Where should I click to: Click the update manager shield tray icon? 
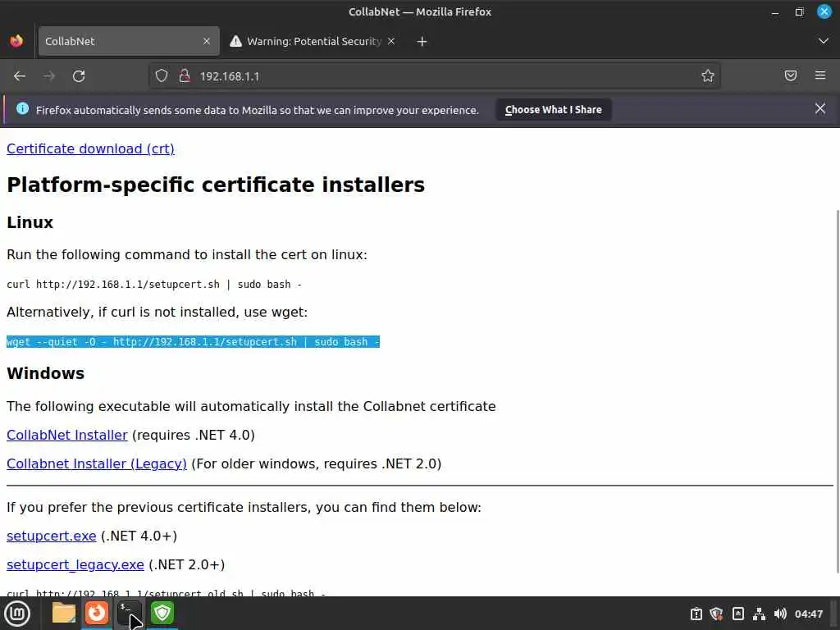(717, 614)
